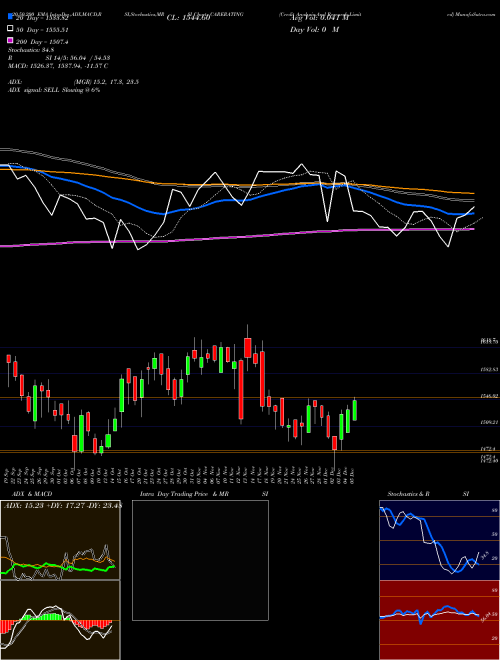This screenshot has width=500, height=660.
Task: Open the MACD histogram mini chart
Action: pyautogui.click(x=60, y=620)
